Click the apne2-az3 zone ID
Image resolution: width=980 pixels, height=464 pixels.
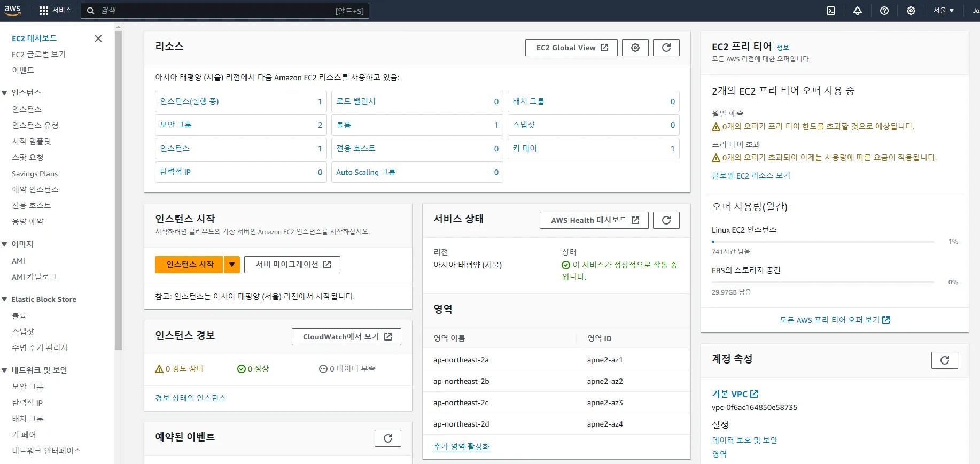[x=605, y=403]
